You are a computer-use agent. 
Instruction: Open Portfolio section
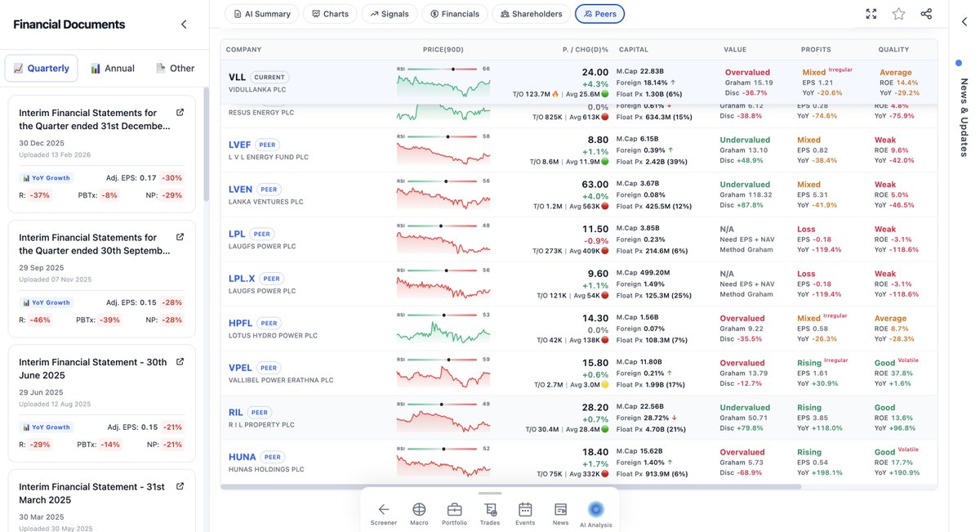coord(455,514)
